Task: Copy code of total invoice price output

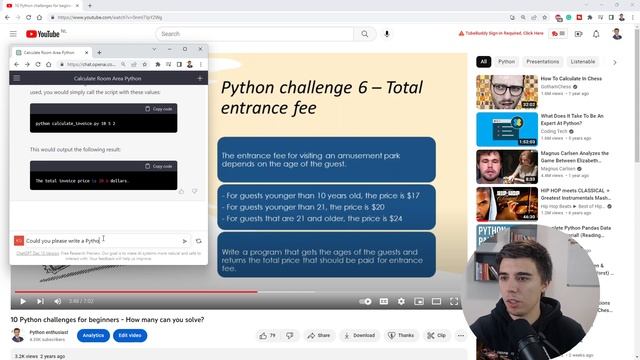Action: click(159, 166)
